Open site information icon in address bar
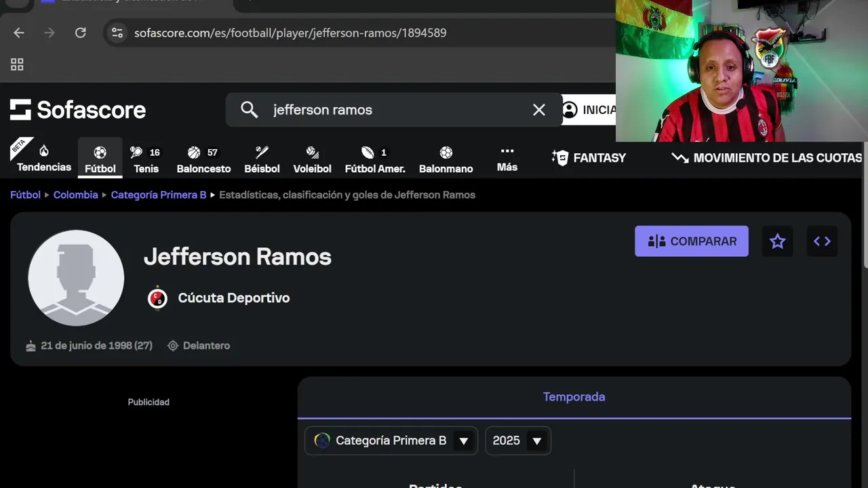This screenshot has width=868, height=488. point(117,33)
